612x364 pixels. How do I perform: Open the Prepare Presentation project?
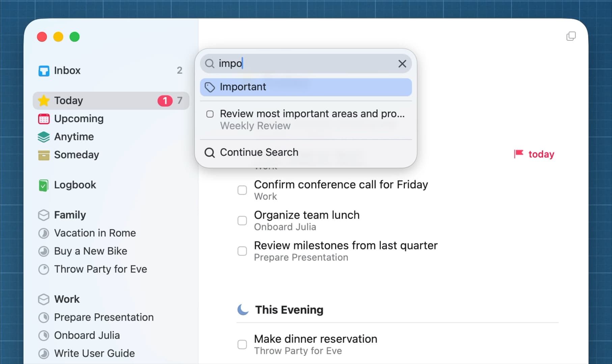tap(104, 317)
